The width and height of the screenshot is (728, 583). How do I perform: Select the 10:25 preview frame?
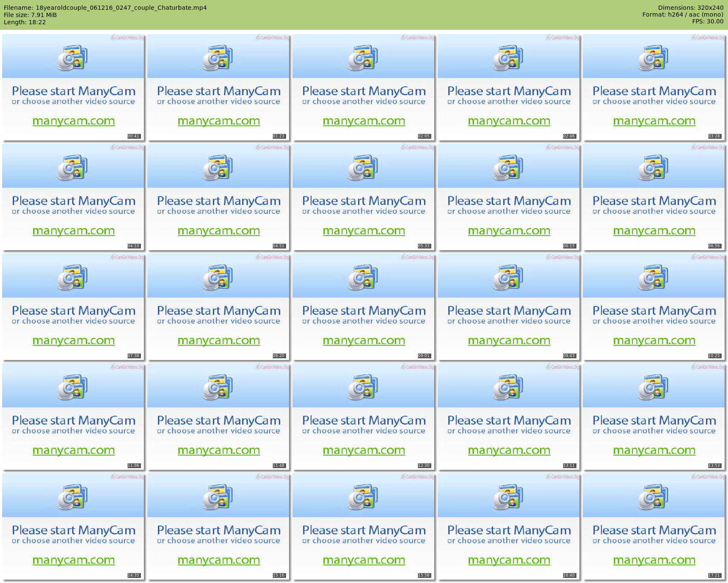[x=654, y=307]
